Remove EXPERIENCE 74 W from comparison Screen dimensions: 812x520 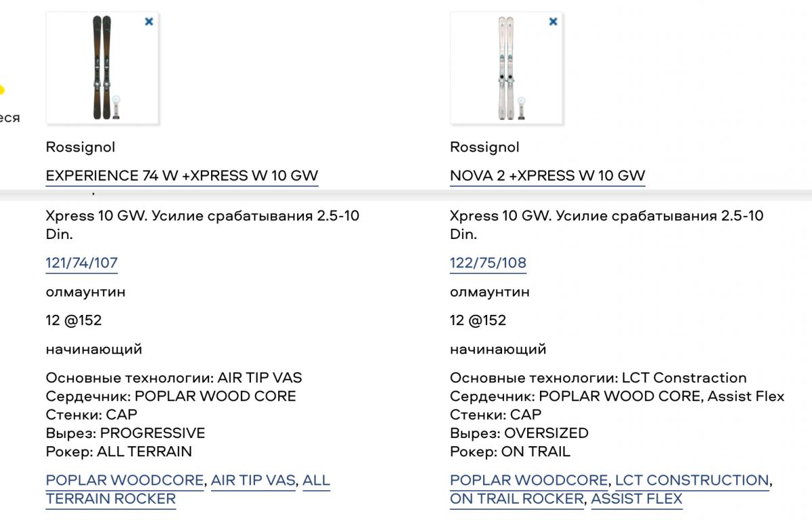point(149,22)
